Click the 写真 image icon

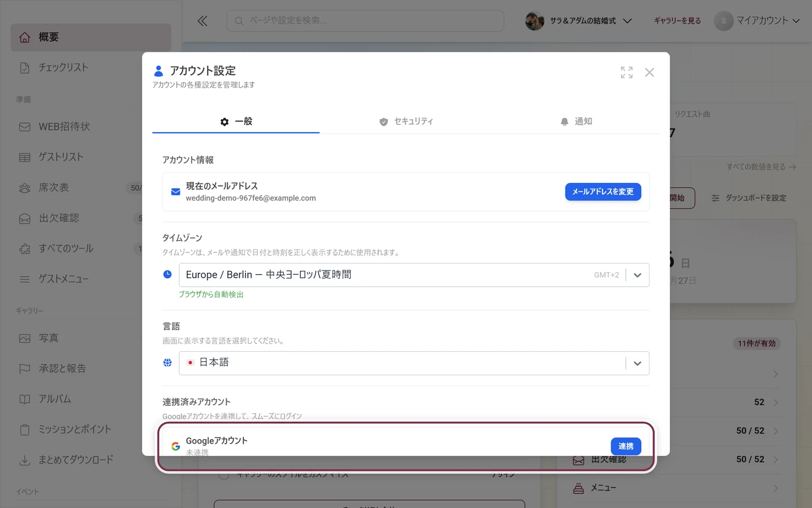click(x=25, y=339)
